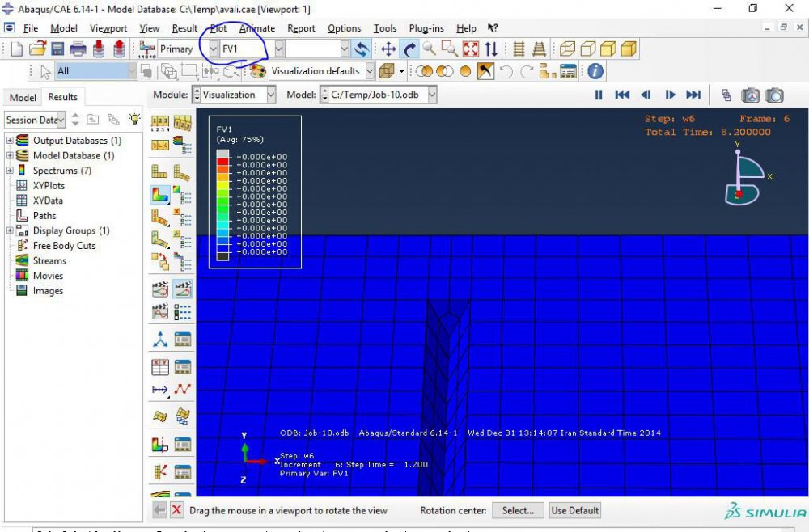
Task: Click the Save Model Database icon
Action: 57,49
